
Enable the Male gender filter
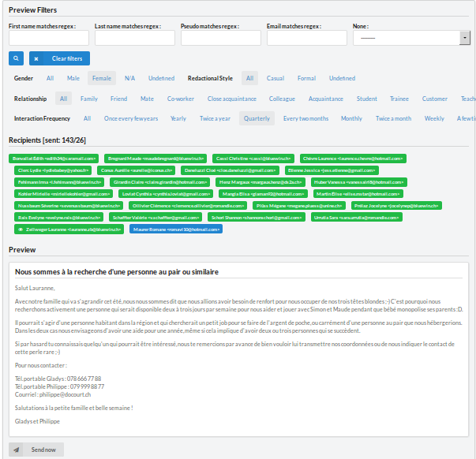point(73,78)
